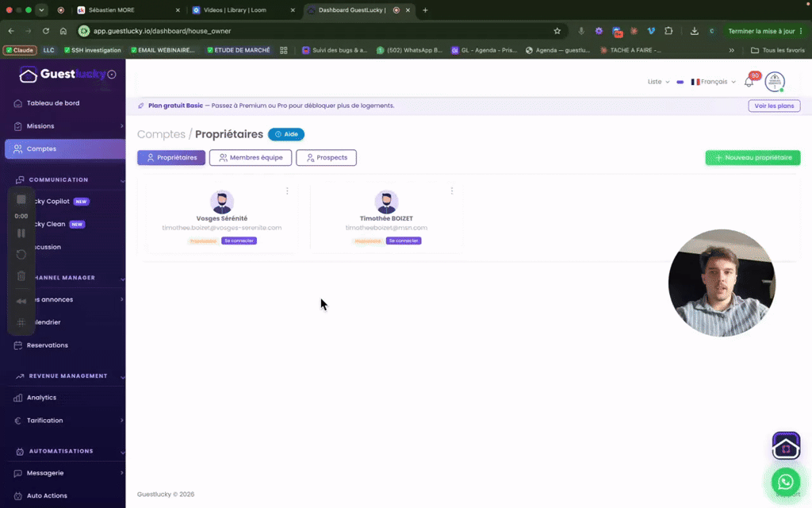Open the Liste view dropdown
This screenshot has width=812, height=508.
pyautogui.click(x=658, y=82)
